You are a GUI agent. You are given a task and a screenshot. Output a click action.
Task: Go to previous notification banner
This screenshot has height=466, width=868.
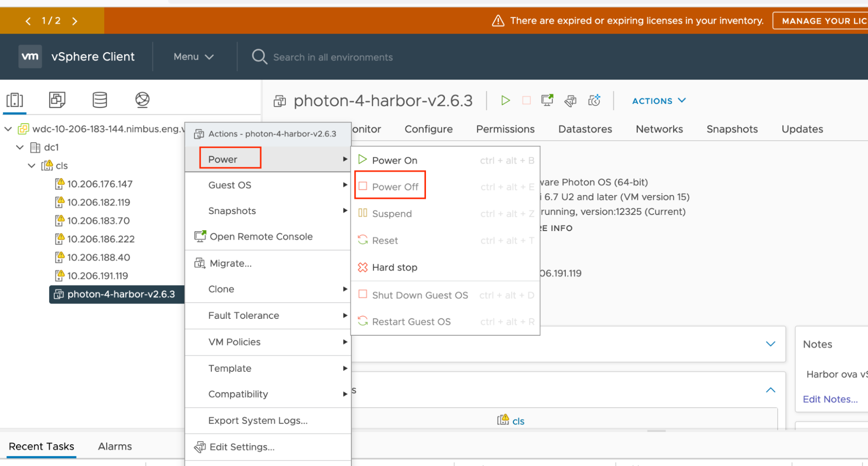pos(28,21)
